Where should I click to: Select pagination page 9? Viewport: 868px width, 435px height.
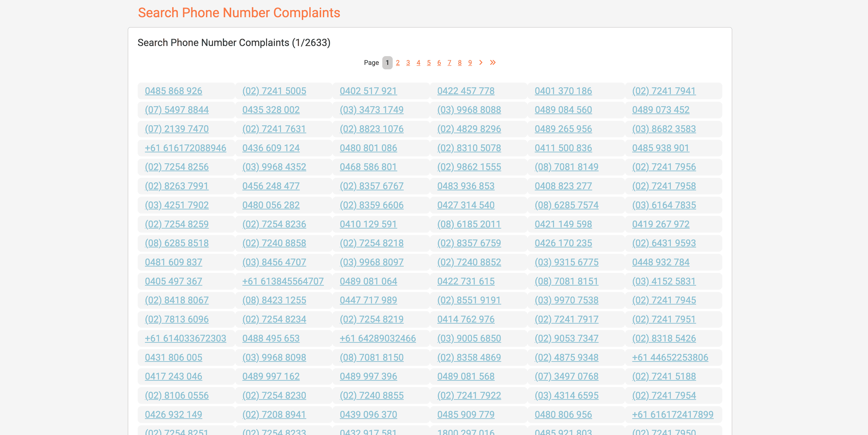[x=470, y=63]
